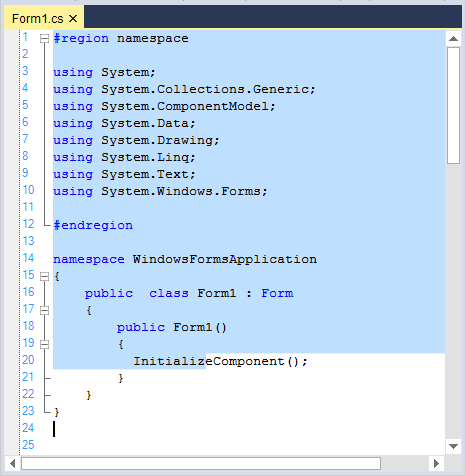Viewport: 466px width, 476px height.
Task: Click the 'Form' base type name
Action: pyautogui.click(x=277, y=294)
